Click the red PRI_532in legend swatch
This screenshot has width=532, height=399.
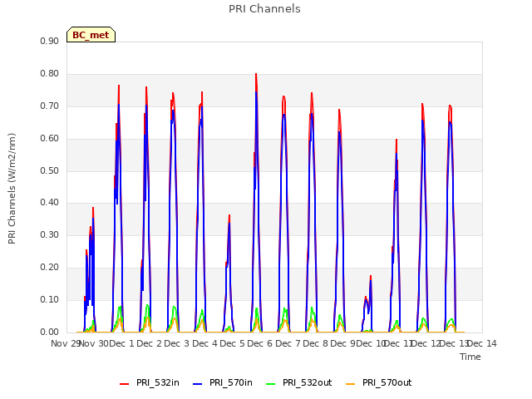click(x=124, y=384)
